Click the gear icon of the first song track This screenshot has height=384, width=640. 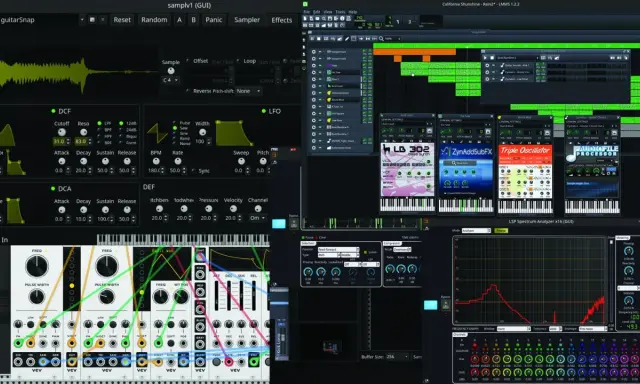pyautogui.click(x=313, y=52)
